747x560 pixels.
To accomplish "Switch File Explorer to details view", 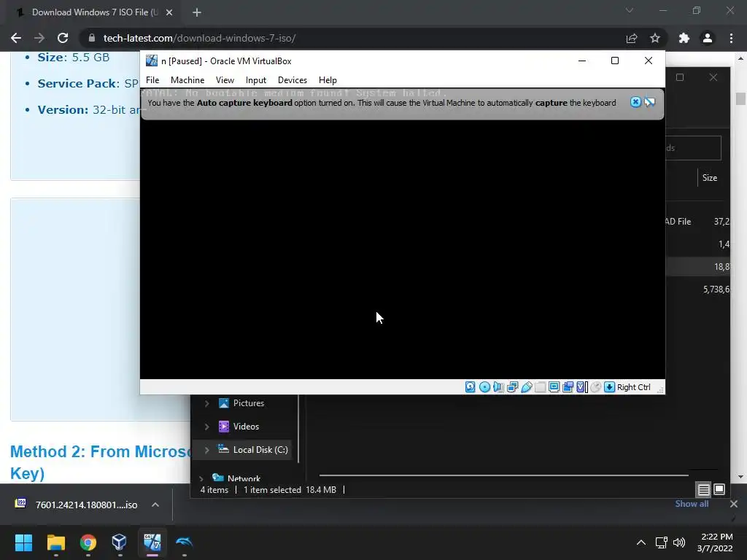I will tap(704, 489).
